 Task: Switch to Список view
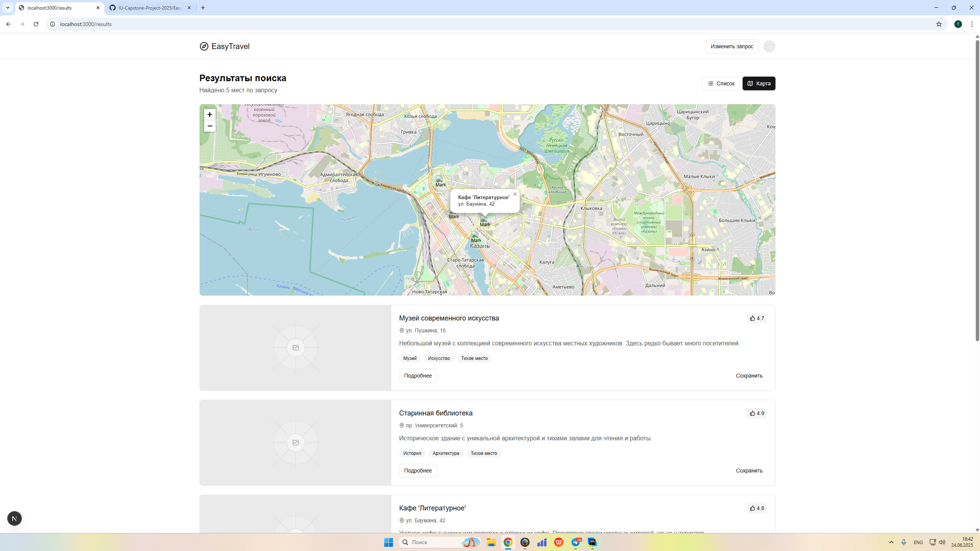pos(720,83)
